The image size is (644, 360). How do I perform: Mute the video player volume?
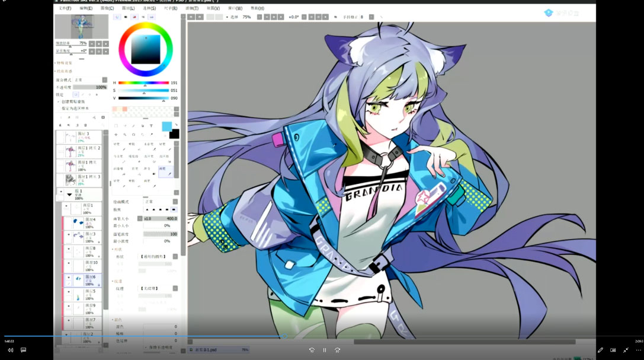tap(11, 350)
